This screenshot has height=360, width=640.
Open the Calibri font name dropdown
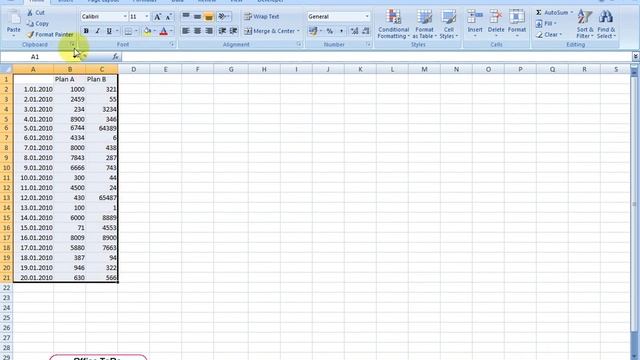pyautogui.click(x=125, y=17)
